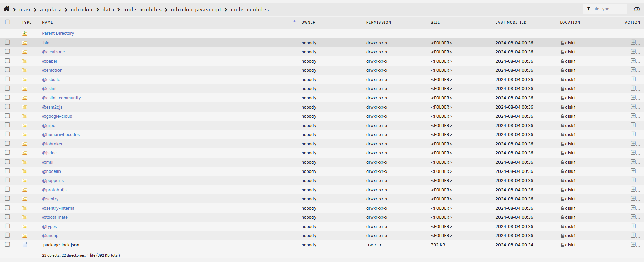This screenshot has width=644, height=262.
Task: Sort by the Owner column header
Action: click(308, 22)
